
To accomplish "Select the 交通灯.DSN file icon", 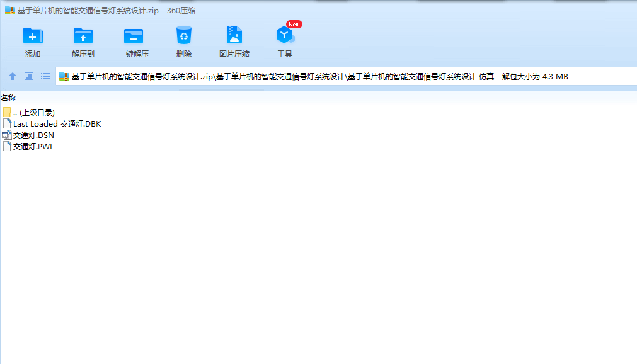I will tap(7, 135).
